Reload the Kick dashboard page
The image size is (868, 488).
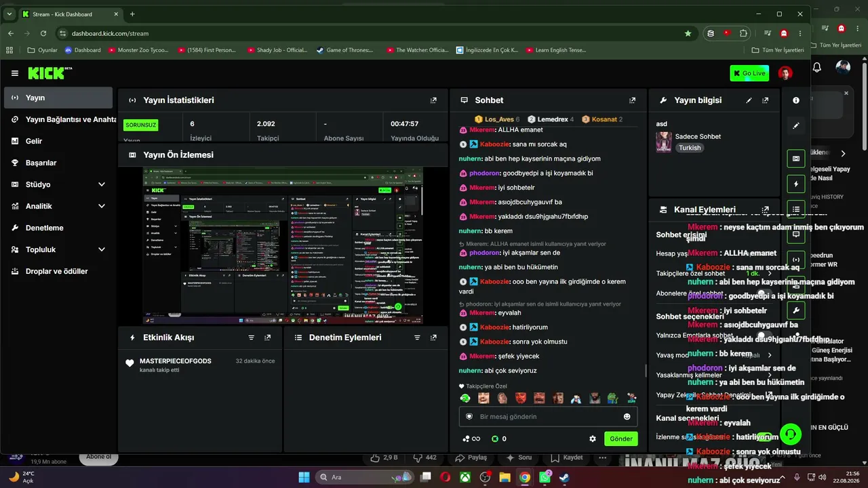coord(43,33)
